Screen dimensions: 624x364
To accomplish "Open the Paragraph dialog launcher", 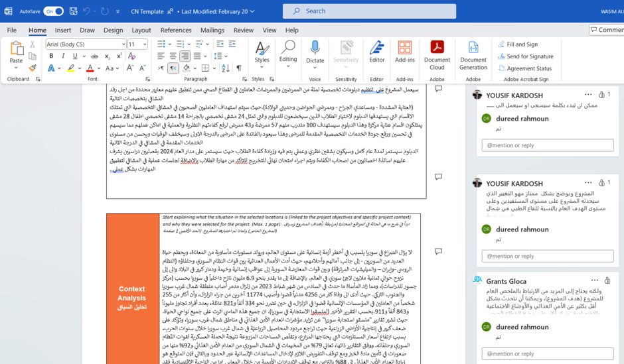I will pyautogui.click(x=244, y=79).
